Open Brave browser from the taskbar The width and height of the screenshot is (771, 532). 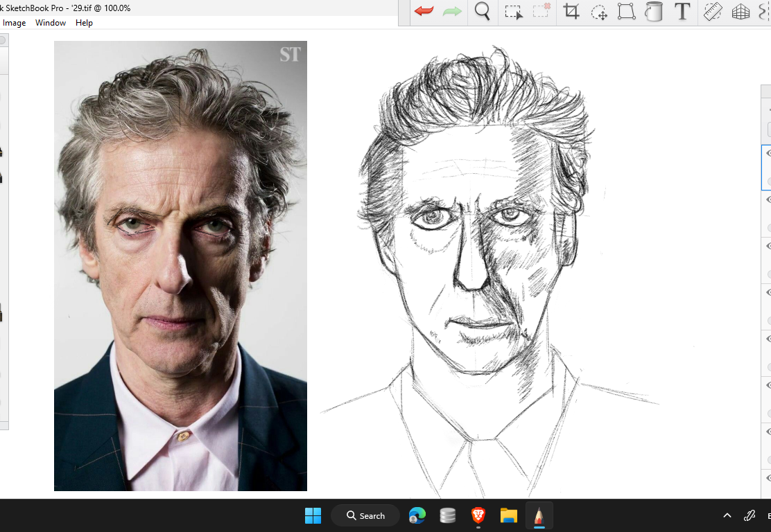(478, 515)
